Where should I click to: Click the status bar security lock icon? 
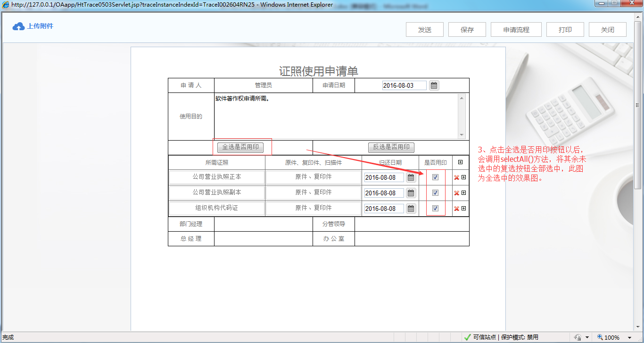[x=578, y=337]
